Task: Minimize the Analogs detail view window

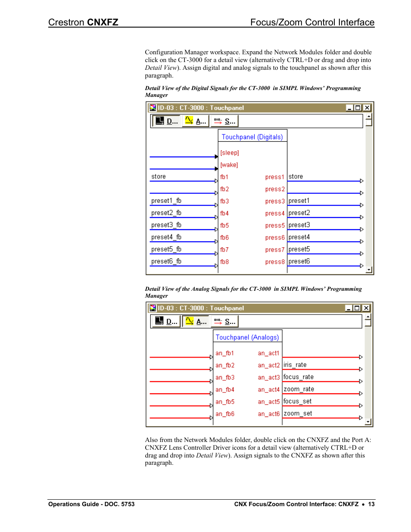Action: pyautogui.click(x=349, y=308)
